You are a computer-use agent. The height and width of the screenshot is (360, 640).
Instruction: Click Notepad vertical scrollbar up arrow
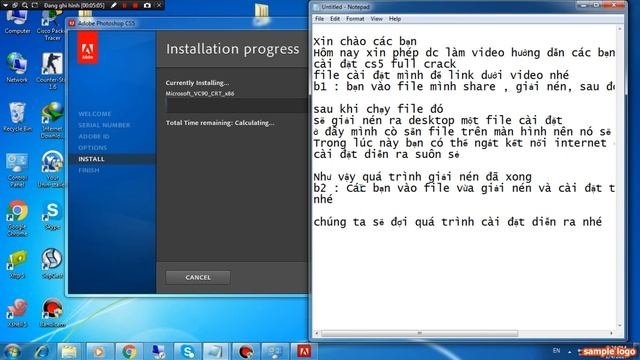point(620,29)
